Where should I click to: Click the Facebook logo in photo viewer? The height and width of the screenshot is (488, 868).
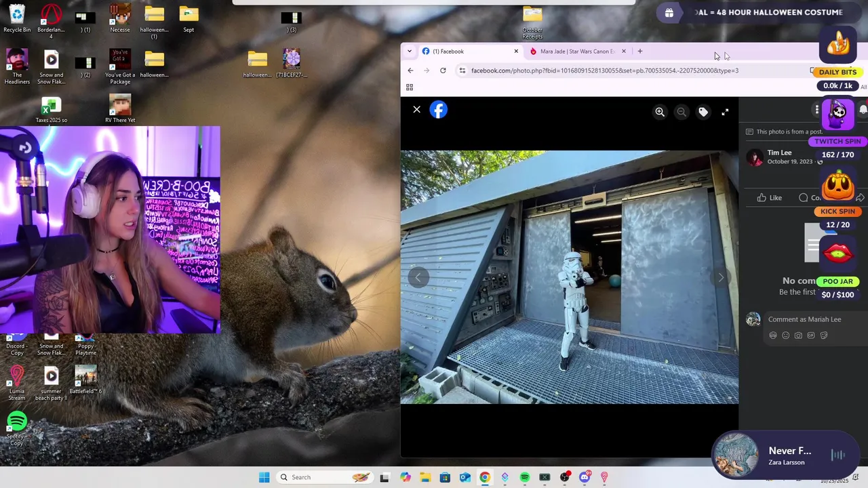(439, 110)
